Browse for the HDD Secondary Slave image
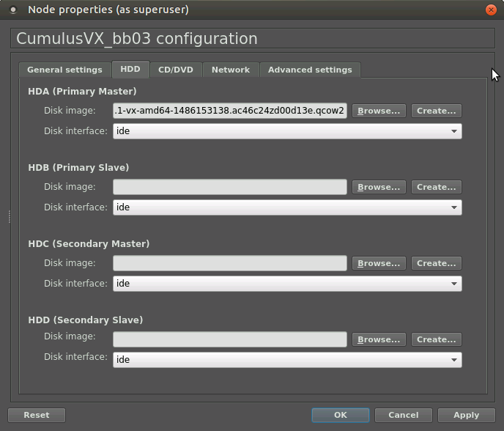This screenshot has width=504, height=431. point(379,339)
